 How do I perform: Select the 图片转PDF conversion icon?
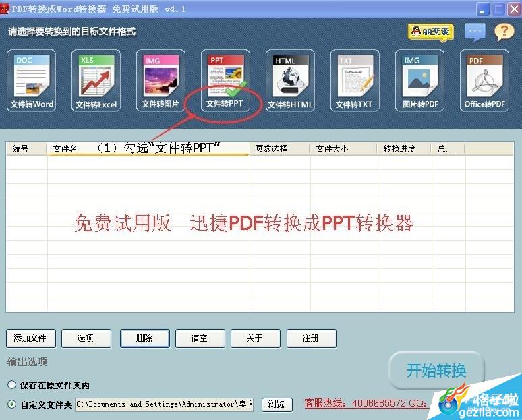click(x=419, y=80)
